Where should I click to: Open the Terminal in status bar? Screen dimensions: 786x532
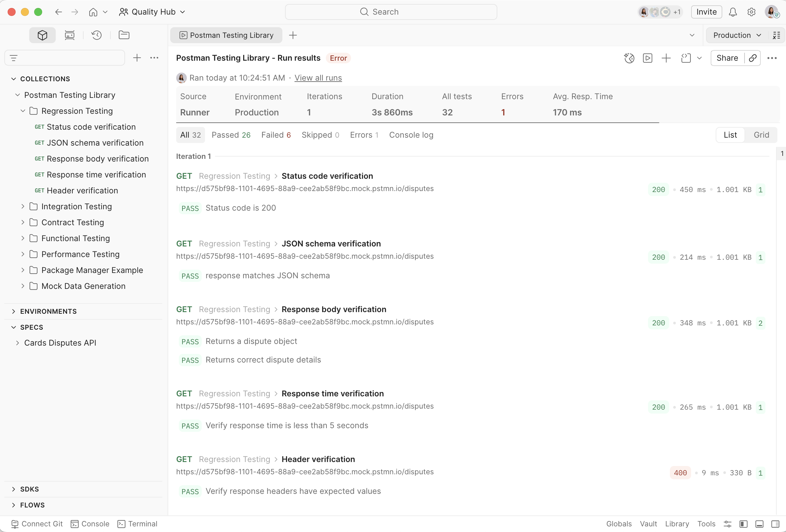(x=137, y=524)
